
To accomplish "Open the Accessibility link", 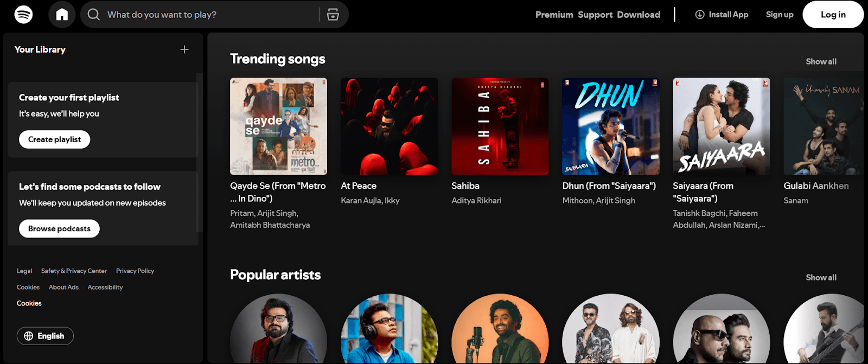I will click(105, 287).
